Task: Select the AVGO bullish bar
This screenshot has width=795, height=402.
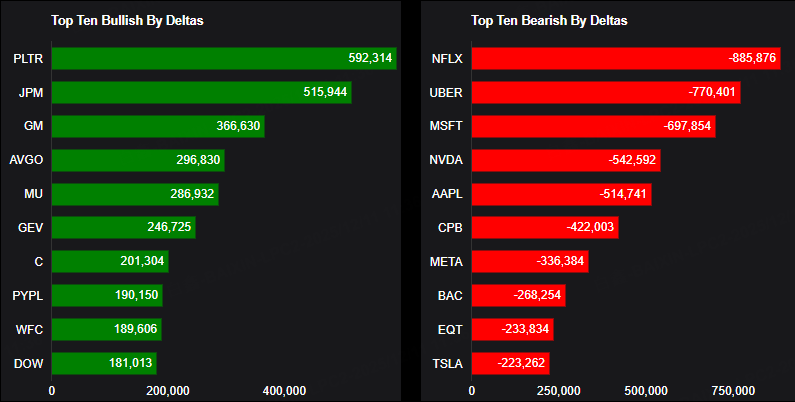Action: pyautogui.click(x=138, y=160)
